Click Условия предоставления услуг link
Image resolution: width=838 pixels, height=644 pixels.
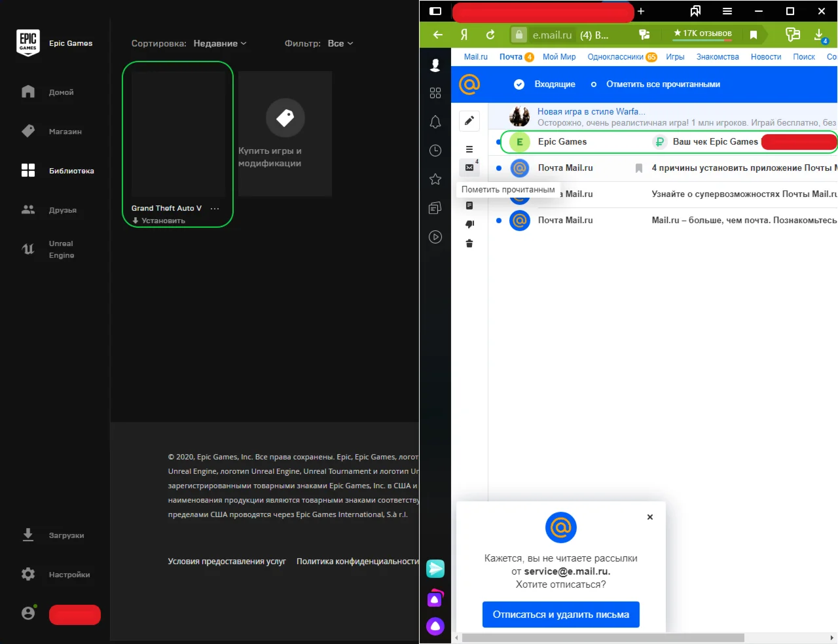tap(227, 562)
